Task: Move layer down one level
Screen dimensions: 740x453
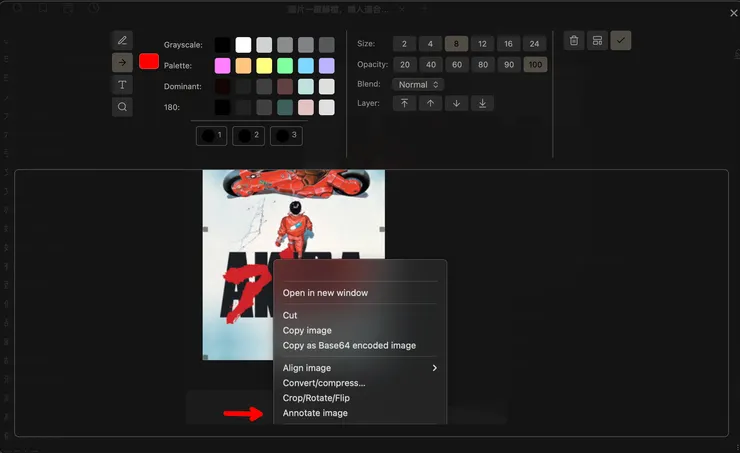Action: [x=456, y=103]
